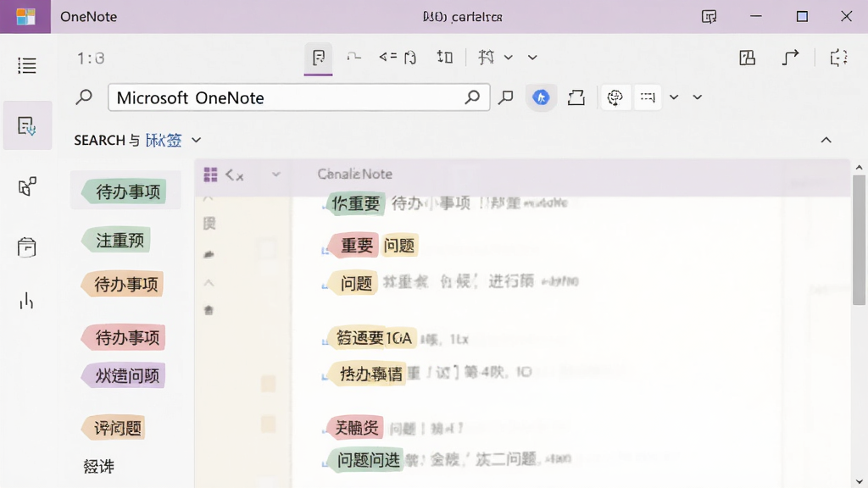
Task: Click the OneNote app logo in title bar
Action: coord(25,17)
